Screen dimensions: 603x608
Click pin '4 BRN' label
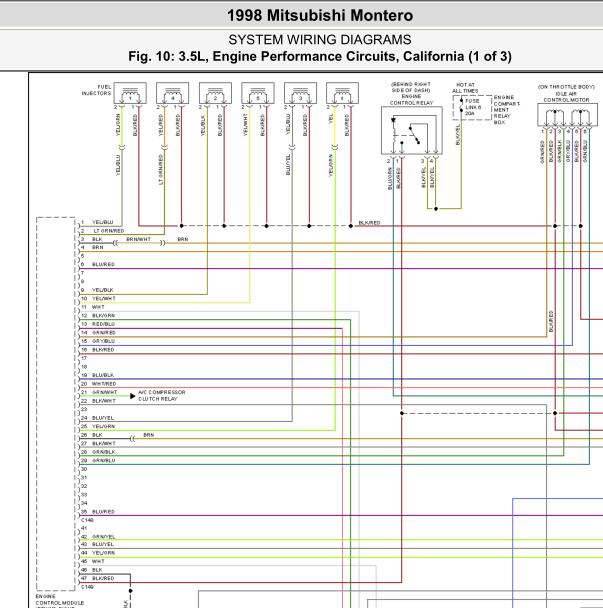point(92,247)
